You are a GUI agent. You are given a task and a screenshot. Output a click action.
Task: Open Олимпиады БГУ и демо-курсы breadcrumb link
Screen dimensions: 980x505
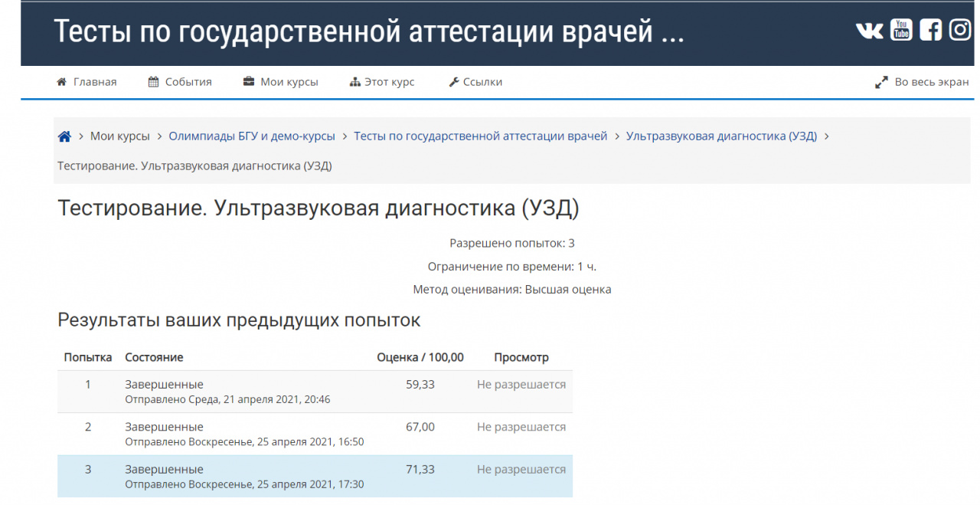coord(252,136)
